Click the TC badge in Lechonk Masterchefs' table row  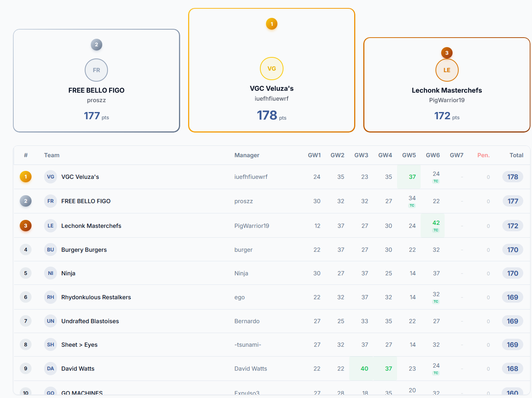coord(436,230)
